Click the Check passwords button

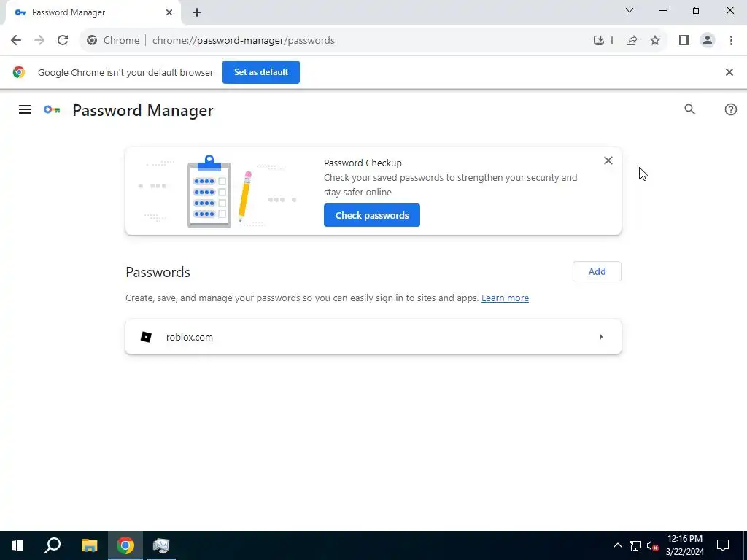371,215
